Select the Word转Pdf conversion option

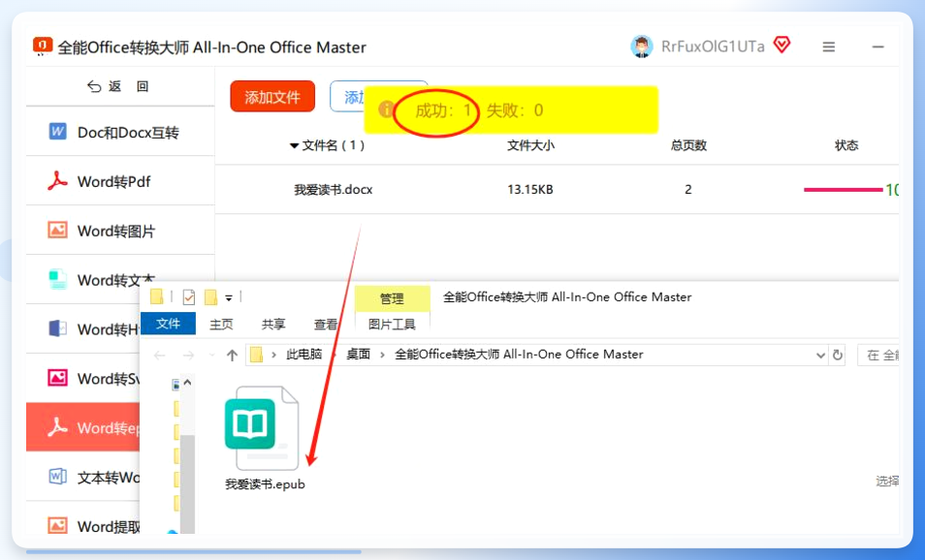coord(120,181)
